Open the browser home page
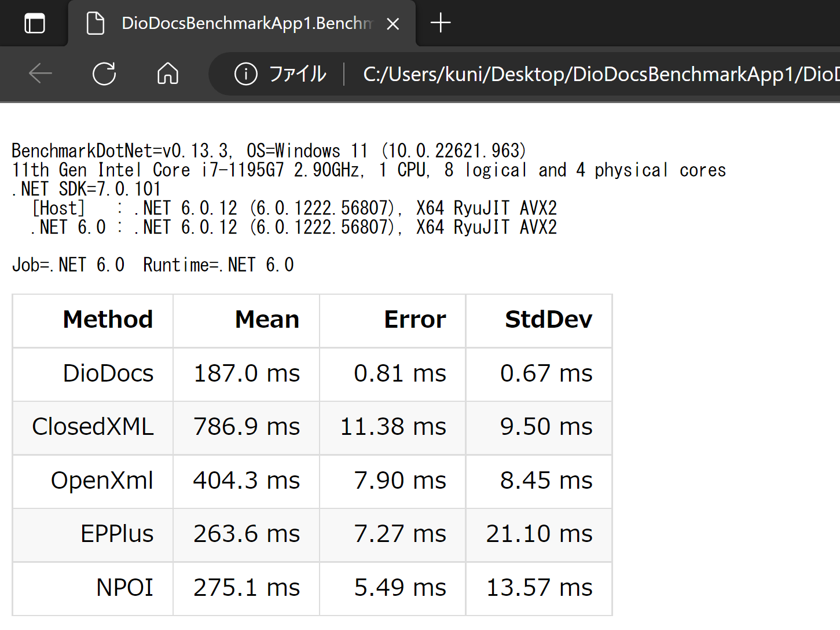The width and height of the screenshot is (840, 630). (x=168, y=74)
